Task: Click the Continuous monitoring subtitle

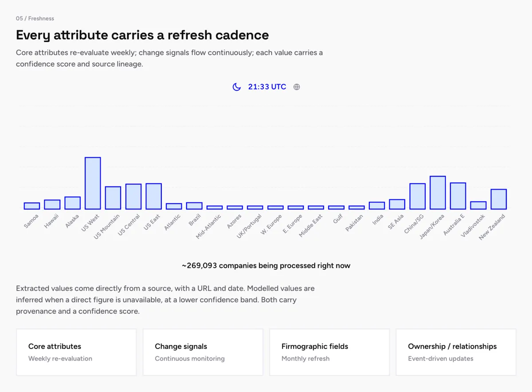Action: pos(190,358)
